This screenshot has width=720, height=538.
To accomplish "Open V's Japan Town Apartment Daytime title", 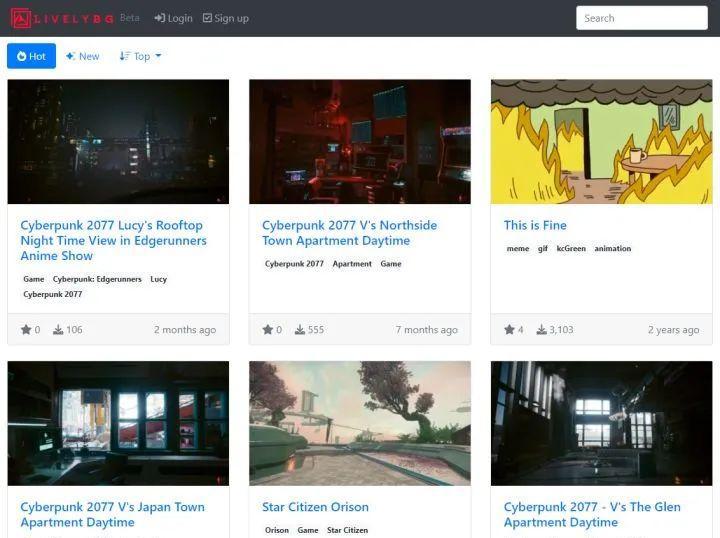I will tap(112, 515).
